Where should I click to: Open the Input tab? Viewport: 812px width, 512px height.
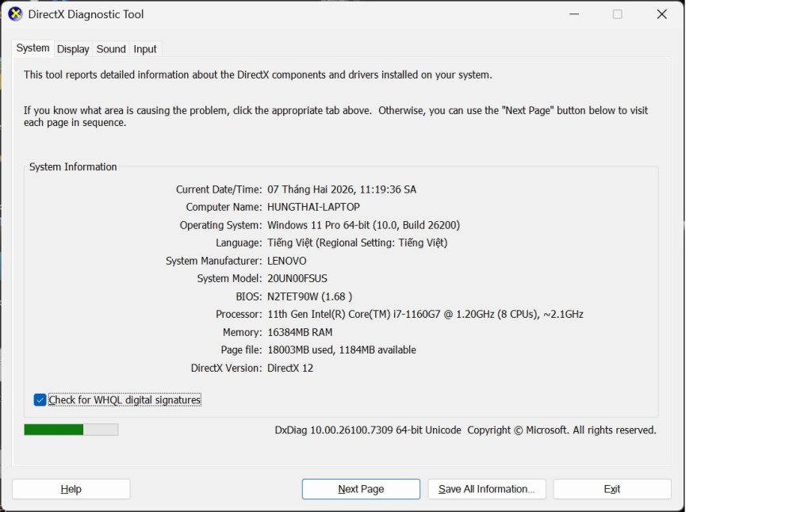tap(145, 49)
